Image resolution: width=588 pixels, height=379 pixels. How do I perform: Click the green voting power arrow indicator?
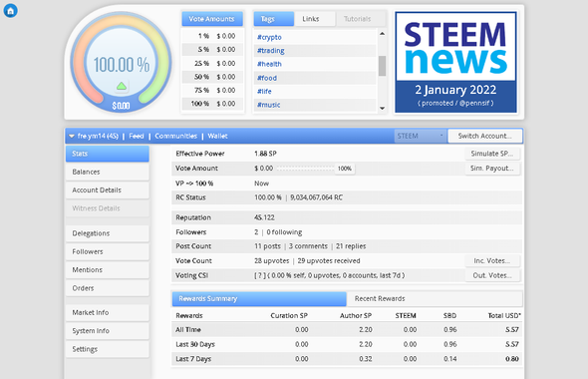point(122,86)
